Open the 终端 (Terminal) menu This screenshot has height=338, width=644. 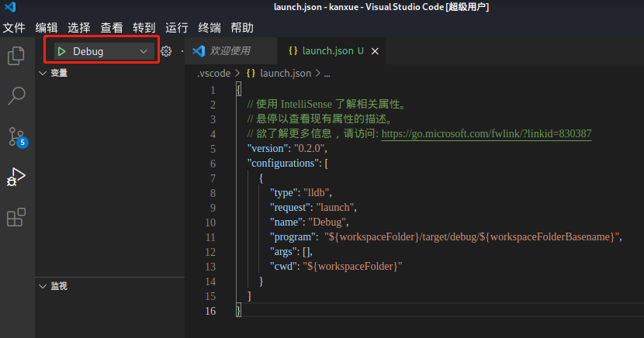coord(209,28)
